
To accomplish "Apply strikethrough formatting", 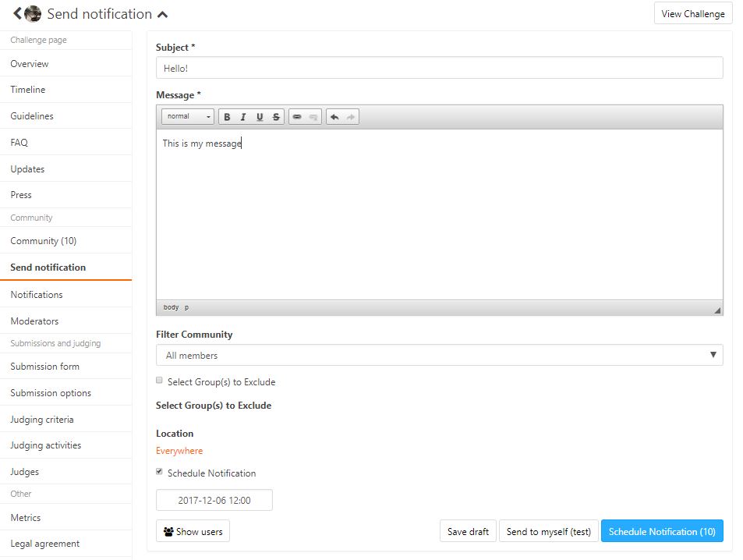I will pos(276,117).
